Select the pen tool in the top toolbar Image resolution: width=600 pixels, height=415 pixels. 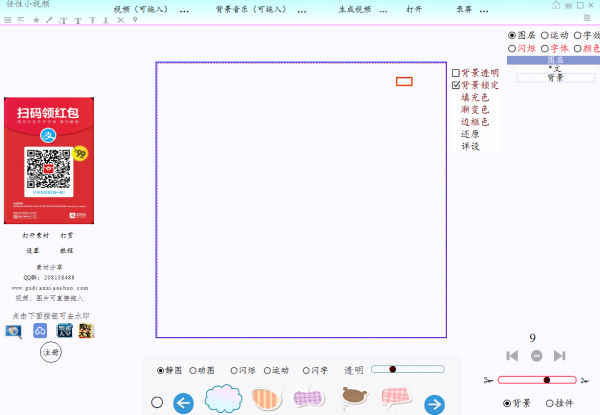coord(49,20)
